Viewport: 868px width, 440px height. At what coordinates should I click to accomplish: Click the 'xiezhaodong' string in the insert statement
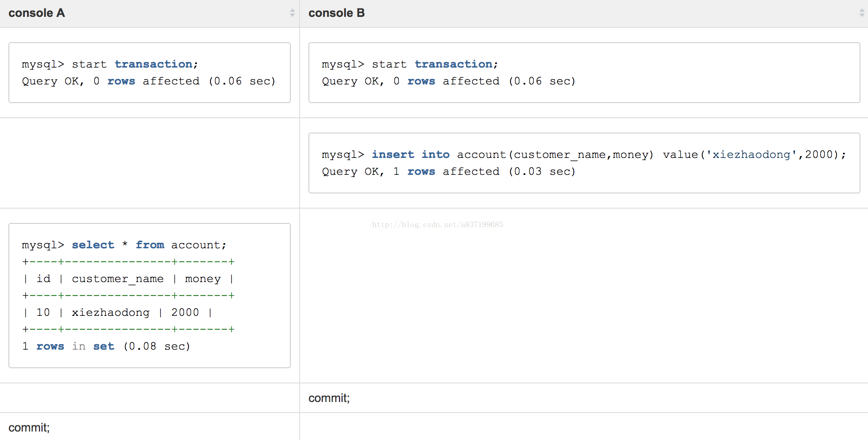pos(751,155)
